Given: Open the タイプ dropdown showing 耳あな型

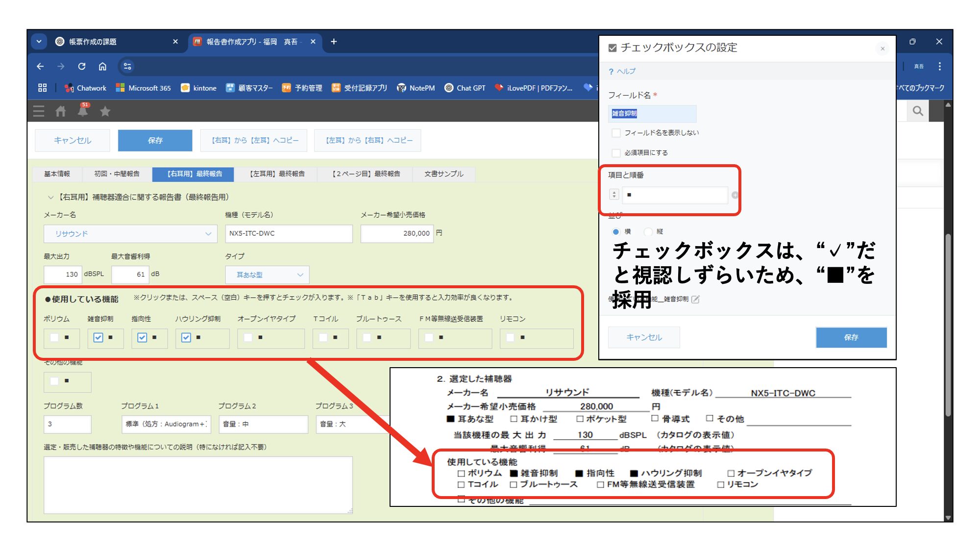Looking at the screenshot, I should (x=267, y=275).
